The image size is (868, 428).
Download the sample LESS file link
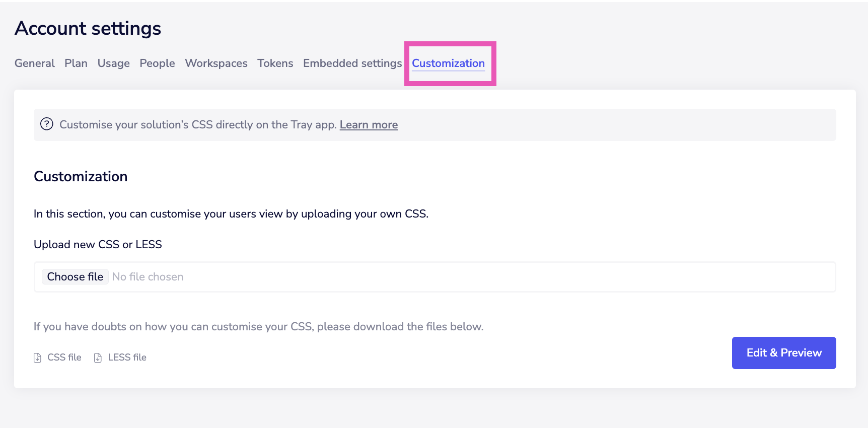pos(127,358)
